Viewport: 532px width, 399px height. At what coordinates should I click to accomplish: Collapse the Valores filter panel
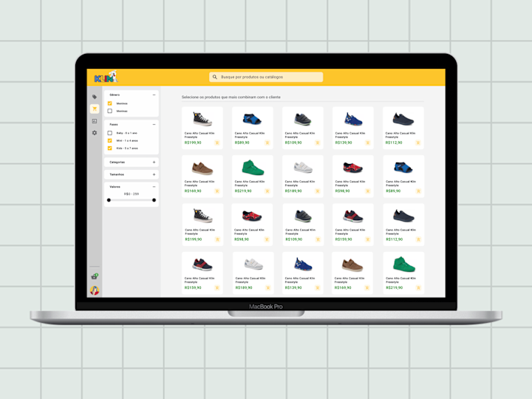click(x=154, y=187)
